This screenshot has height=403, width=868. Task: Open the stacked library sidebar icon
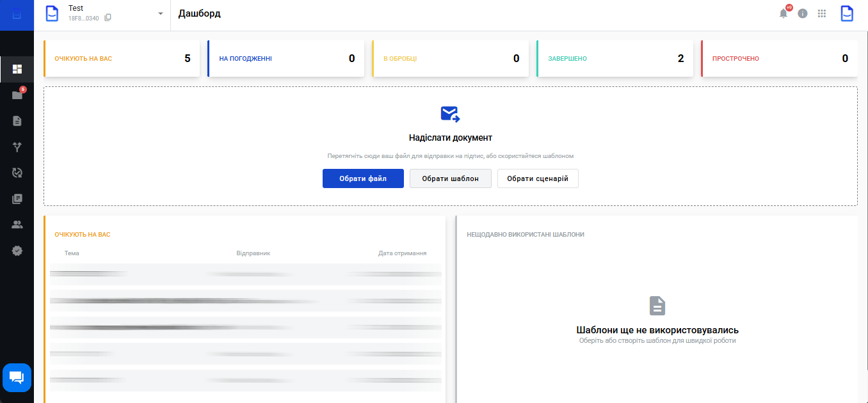17,199
